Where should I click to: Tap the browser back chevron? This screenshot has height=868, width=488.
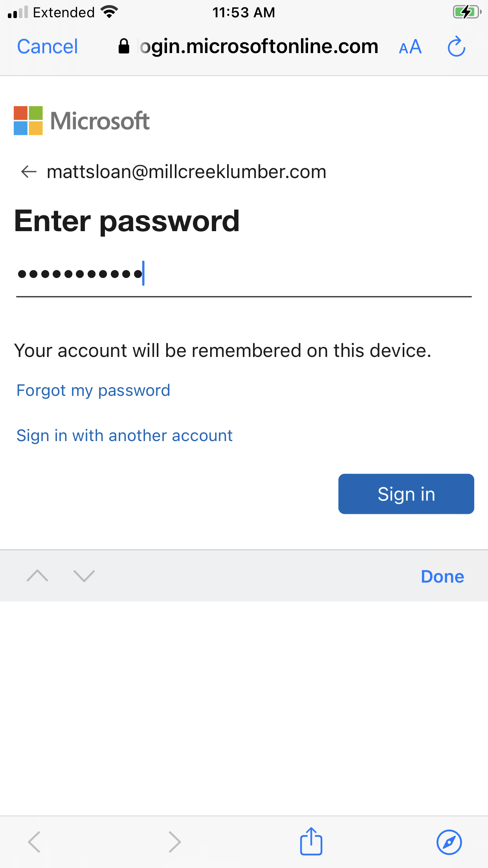(x=34, y=842)
